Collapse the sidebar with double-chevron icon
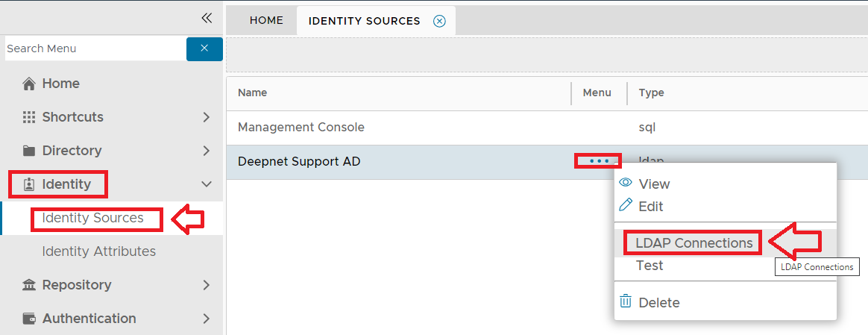 [x=207, y=18]
